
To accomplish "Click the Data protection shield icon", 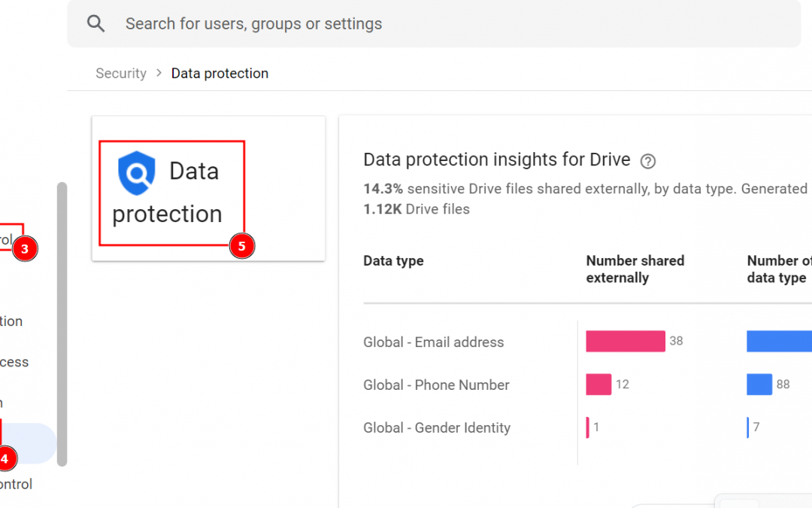I will 136,173.
